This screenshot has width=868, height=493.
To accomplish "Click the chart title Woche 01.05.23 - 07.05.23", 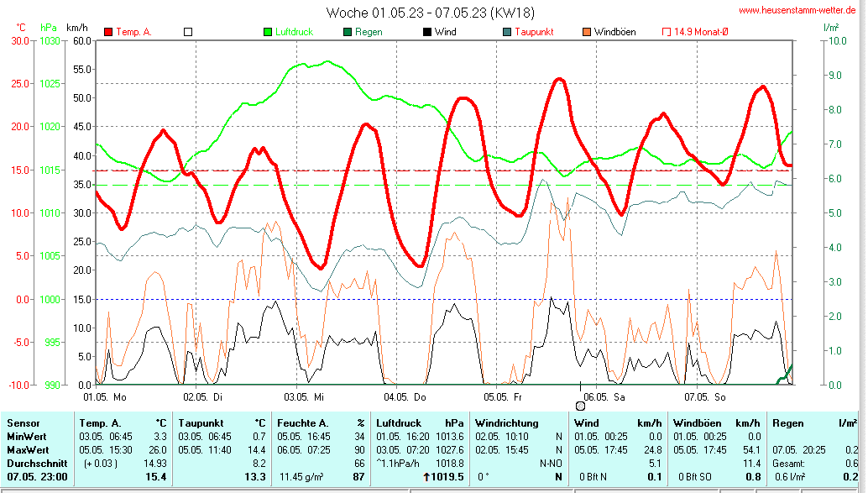I will pyautogui.click(x=430, y=13).
